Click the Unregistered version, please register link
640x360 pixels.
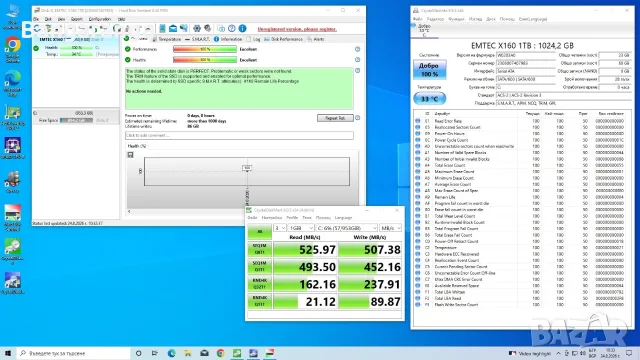(297, 29)
